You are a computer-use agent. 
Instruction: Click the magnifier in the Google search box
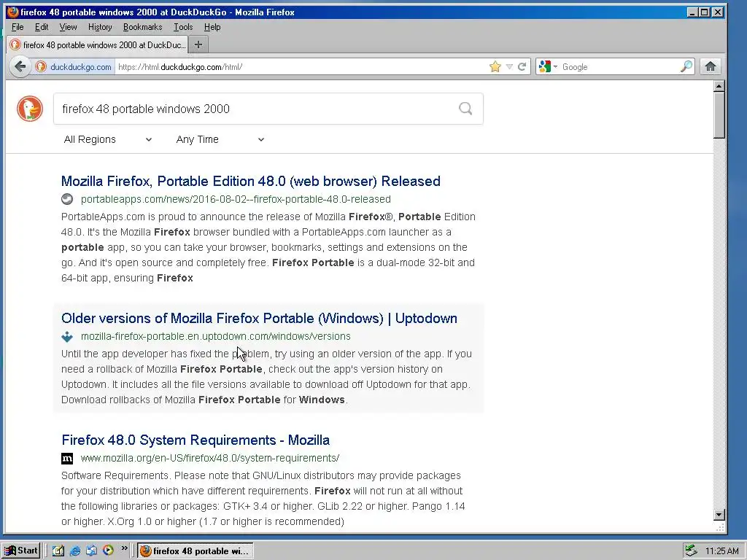[x=686, y=66]
